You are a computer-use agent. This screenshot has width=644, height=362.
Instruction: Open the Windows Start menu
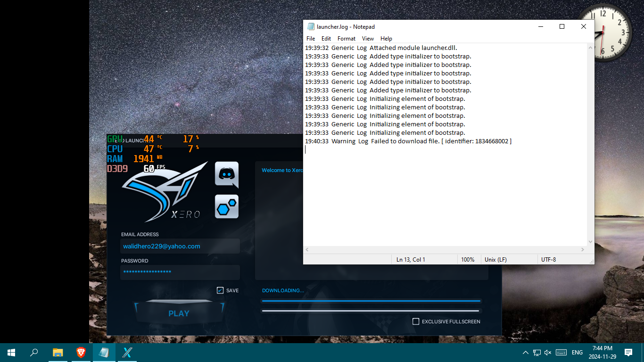pyautogui.click(x=11, y=352)
